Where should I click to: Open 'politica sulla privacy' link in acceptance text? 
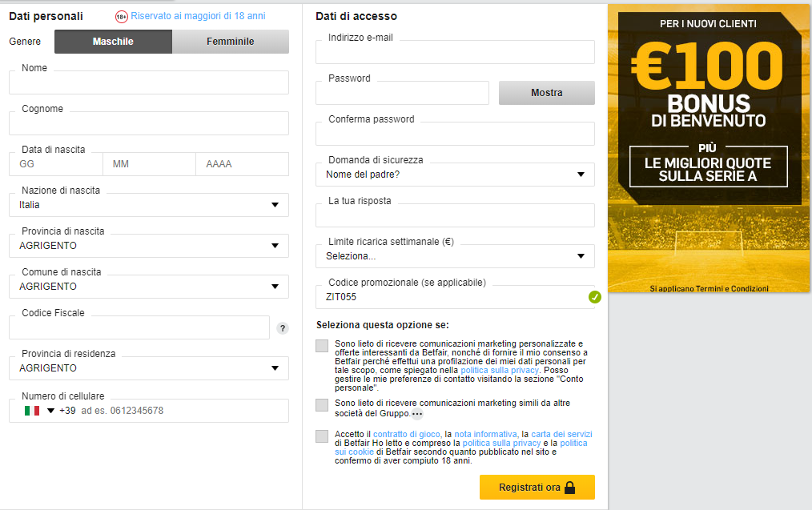[x=501, y=444]
